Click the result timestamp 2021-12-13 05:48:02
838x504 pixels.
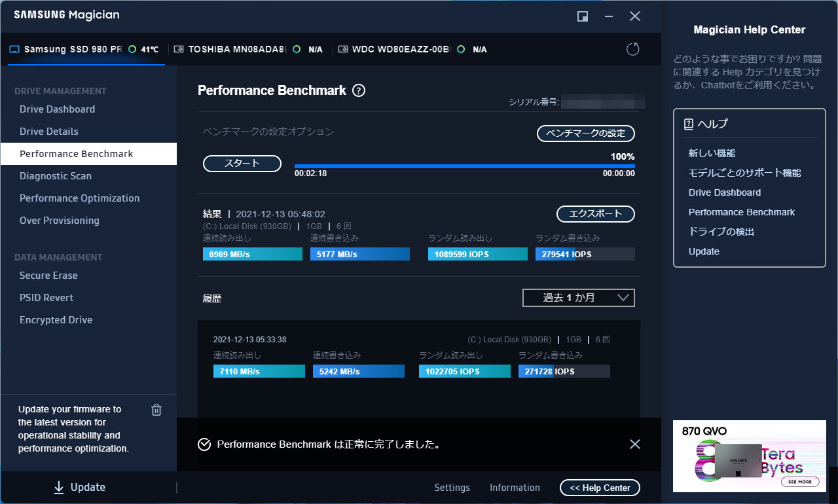280,214
